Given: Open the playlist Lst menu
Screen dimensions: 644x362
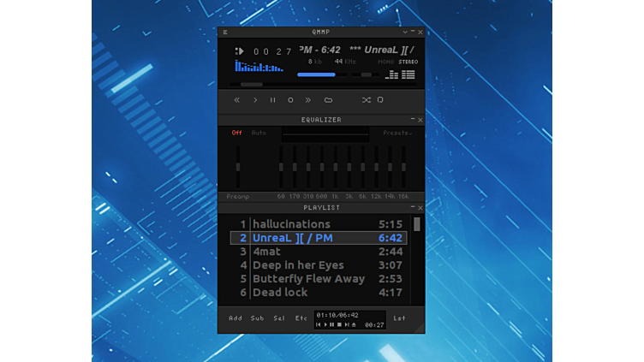Looking at the screenshot, I should pos(399,318).
